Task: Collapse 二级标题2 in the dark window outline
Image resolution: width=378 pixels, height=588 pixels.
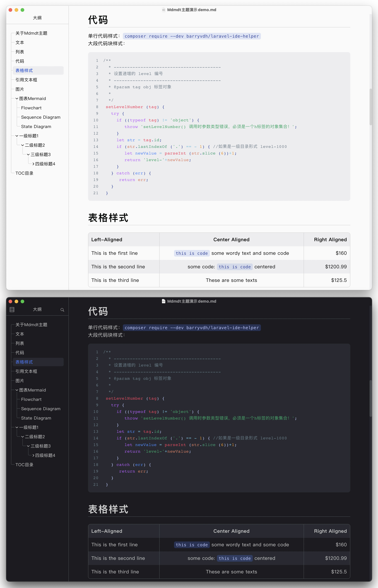Action: tap(23, 437)
